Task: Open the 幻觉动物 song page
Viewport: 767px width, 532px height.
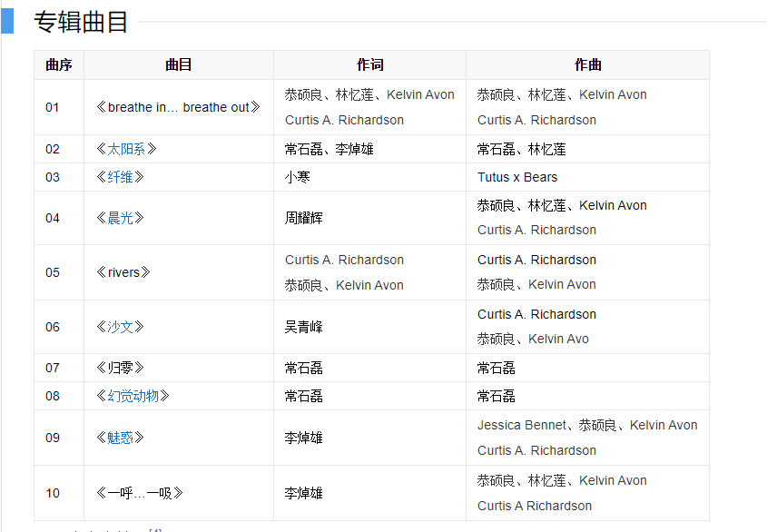Action: (133, 396)
